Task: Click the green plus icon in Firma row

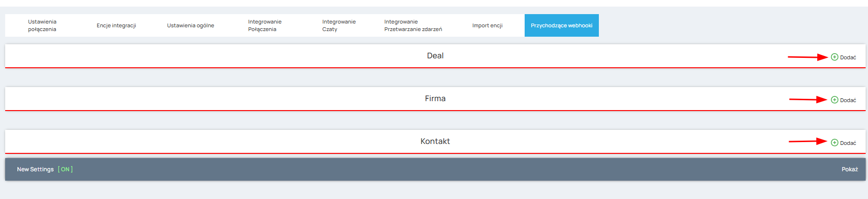Action: point(834,100)
